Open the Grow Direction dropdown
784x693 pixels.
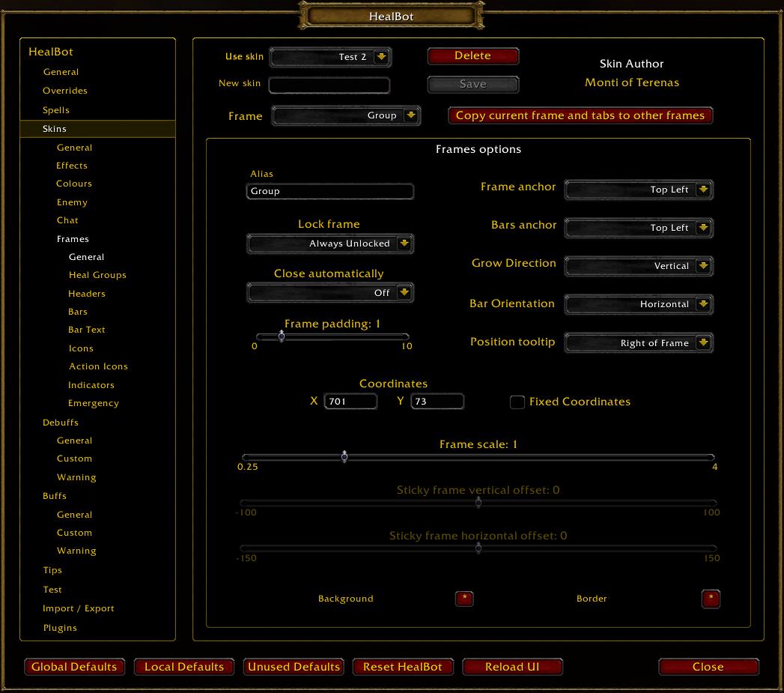click(x=702, y=266)
